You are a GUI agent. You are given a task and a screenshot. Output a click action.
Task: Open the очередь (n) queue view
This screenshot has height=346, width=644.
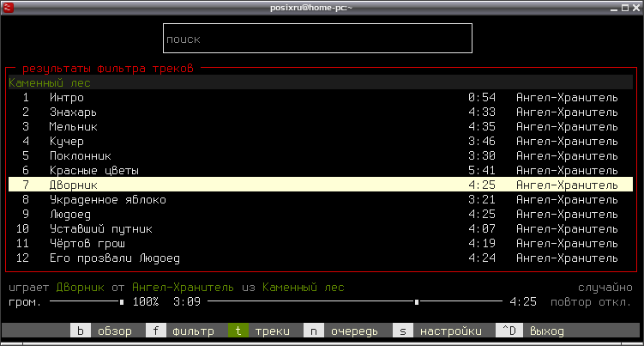(x=341, y=331)
